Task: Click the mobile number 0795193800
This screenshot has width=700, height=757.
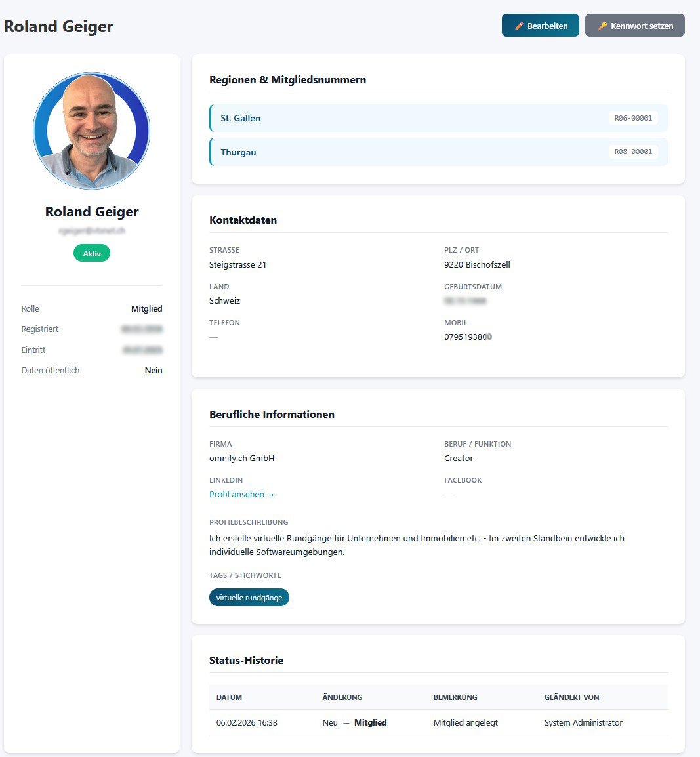Action: (x=468, y=336)
